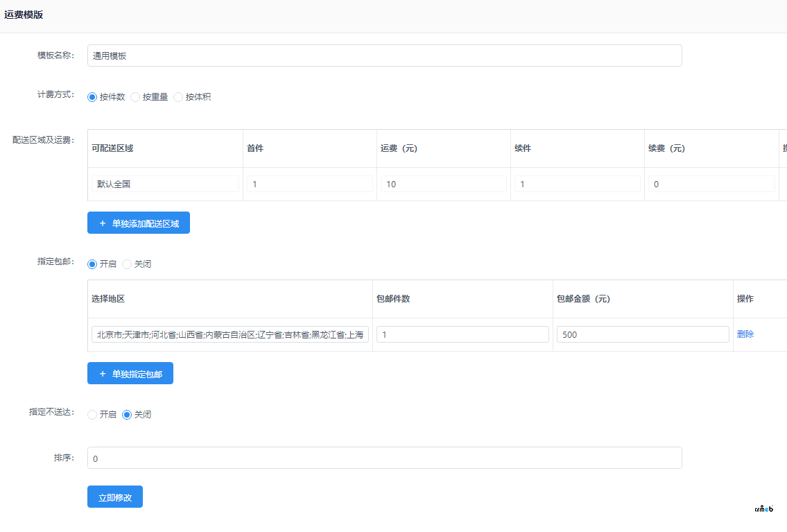Enable 指定不送达 with 开启 radio
The width and height of the screenshot is (787, 532).
point(92,415)
